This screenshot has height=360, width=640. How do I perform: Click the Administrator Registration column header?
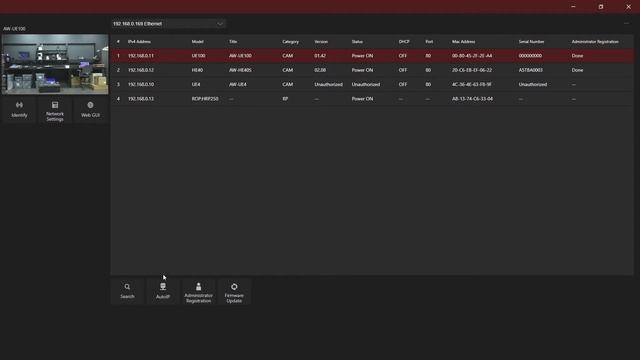(x=595, y=42)
